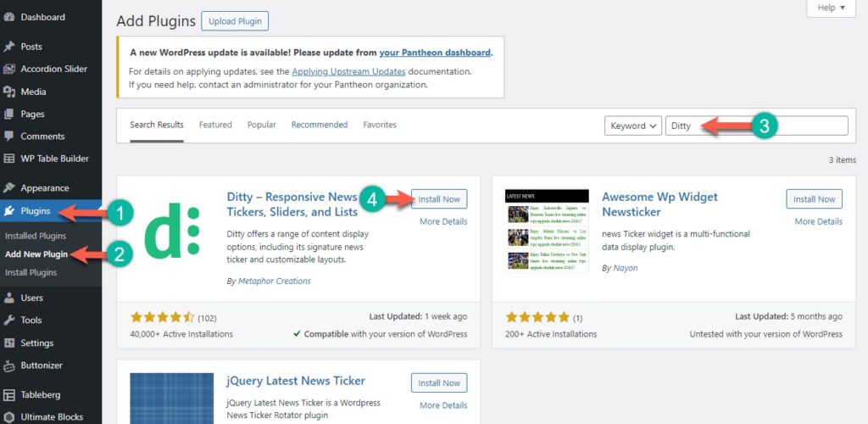Screen dimensions: 868x424
Task: View More Details for Ditty plugin
Action: click(443, 221)
